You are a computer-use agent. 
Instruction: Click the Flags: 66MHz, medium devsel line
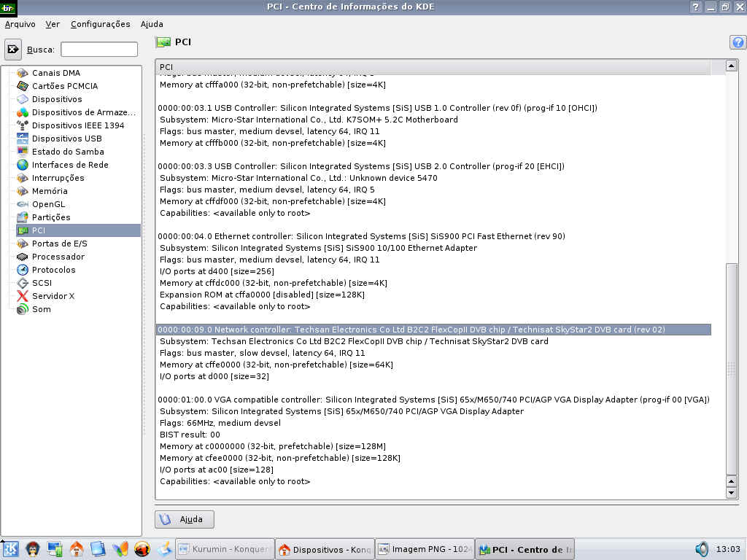[220, 423]
